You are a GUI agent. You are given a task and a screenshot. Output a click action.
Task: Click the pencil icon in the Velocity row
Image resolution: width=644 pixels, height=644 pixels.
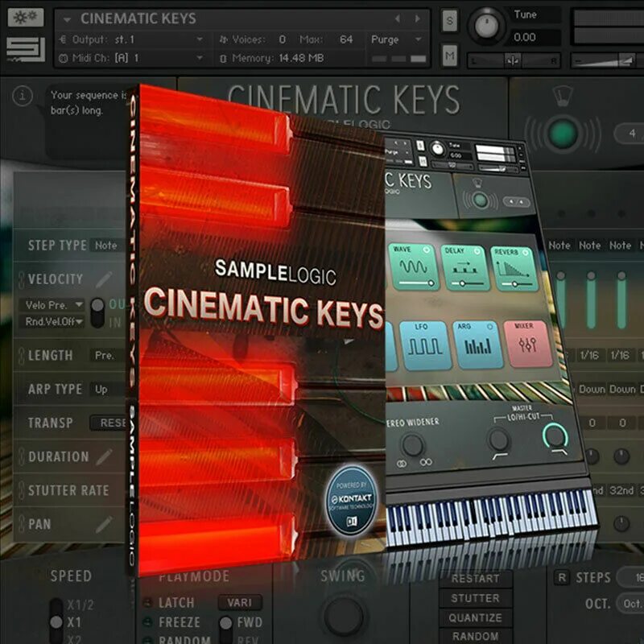coord(104,279)
